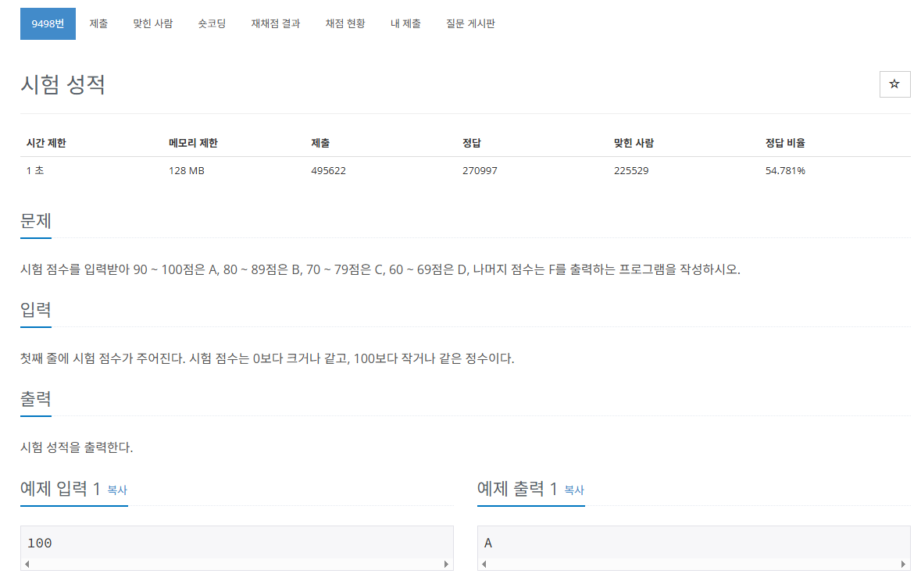Go to the 질문 게시판 tab
The width and height of the screenshot is (921, 588).
tap(470, 23)
